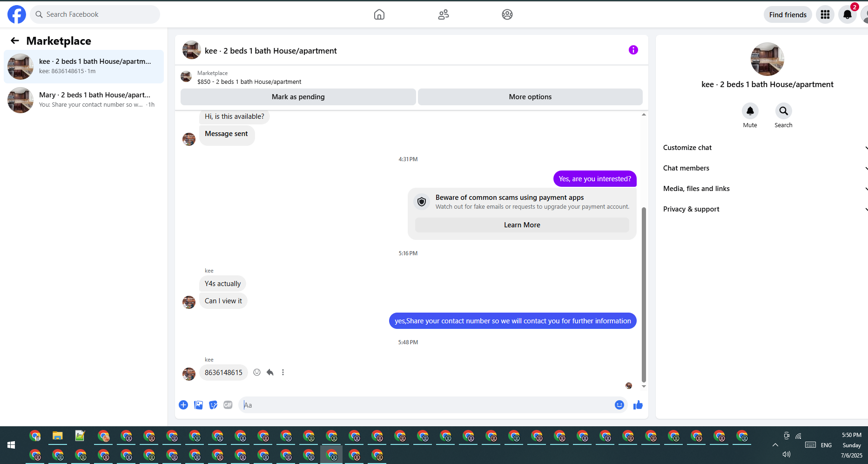The image size is (868, 464).
Task: Open the Groups icon in the top bar
Action: (507, 14)
